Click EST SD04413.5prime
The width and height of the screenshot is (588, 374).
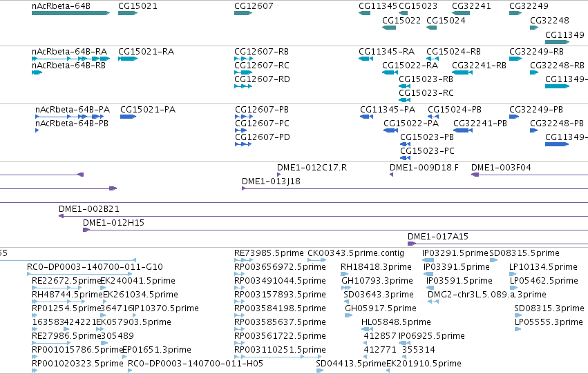pyautogui.click(x=351, y=364)
